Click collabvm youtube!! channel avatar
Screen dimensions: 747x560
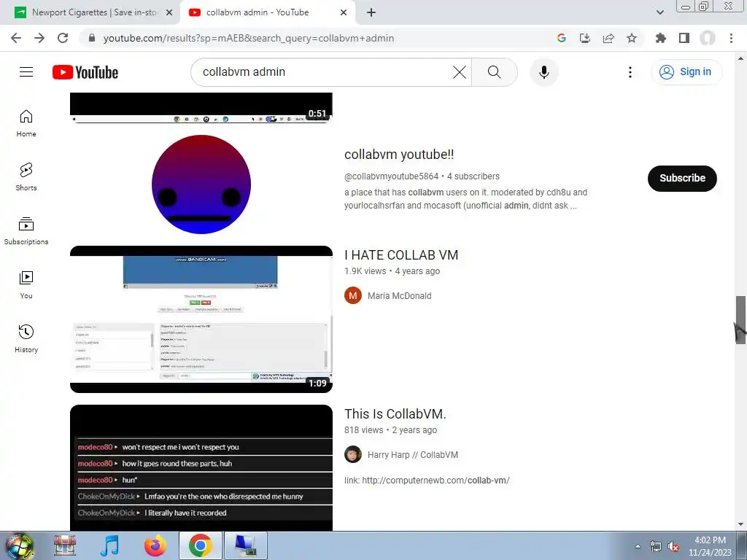201,184
